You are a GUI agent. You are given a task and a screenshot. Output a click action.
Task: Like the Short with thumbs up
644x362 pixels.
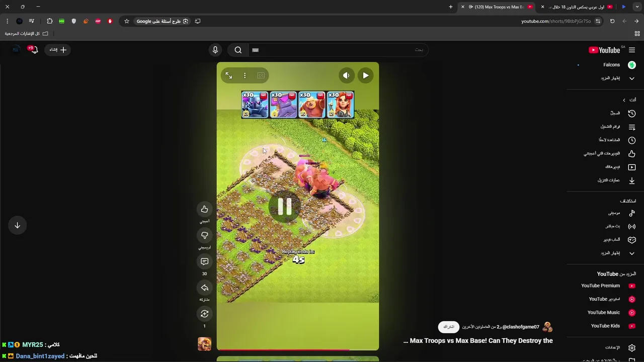(x=204, y=209)
